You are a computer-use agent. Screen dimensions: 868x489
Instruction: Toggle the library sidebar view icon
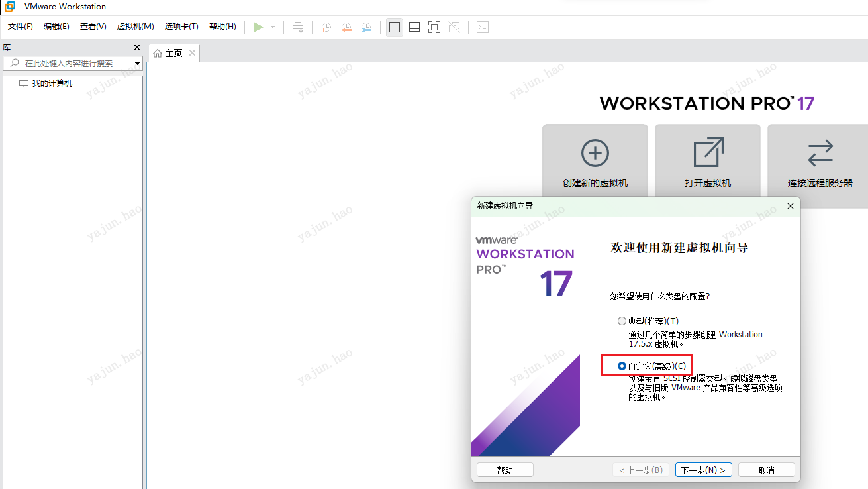click(395, 27)
